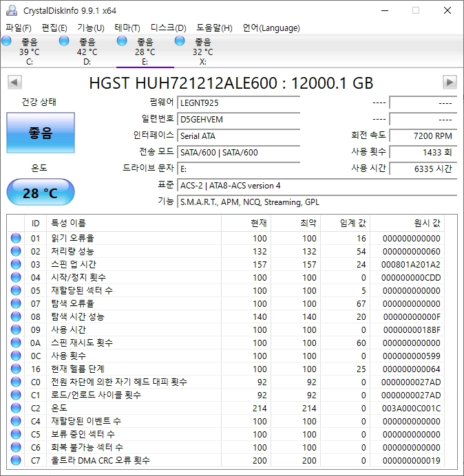Image resolution: width=464 pixels, height=476 pixels.
Task: Open the 편집(E) menu
Action: tap(54, 28)
